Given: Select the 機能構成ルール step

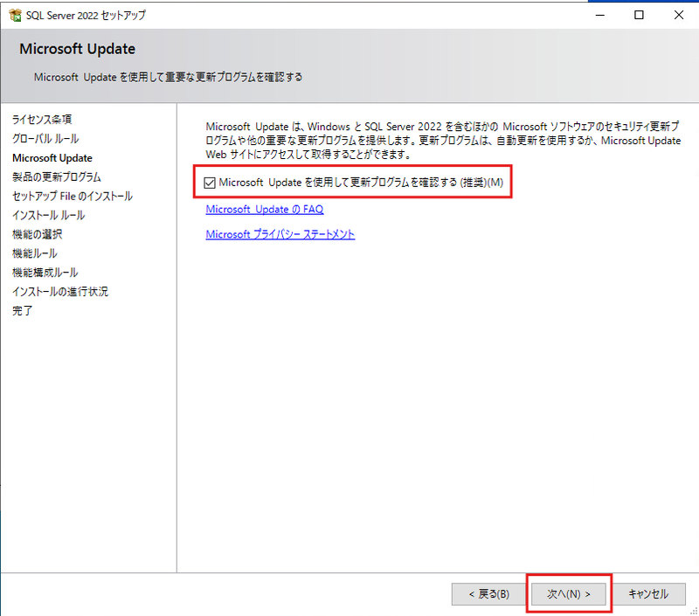Looking at the screenshot, I should 45,273.
